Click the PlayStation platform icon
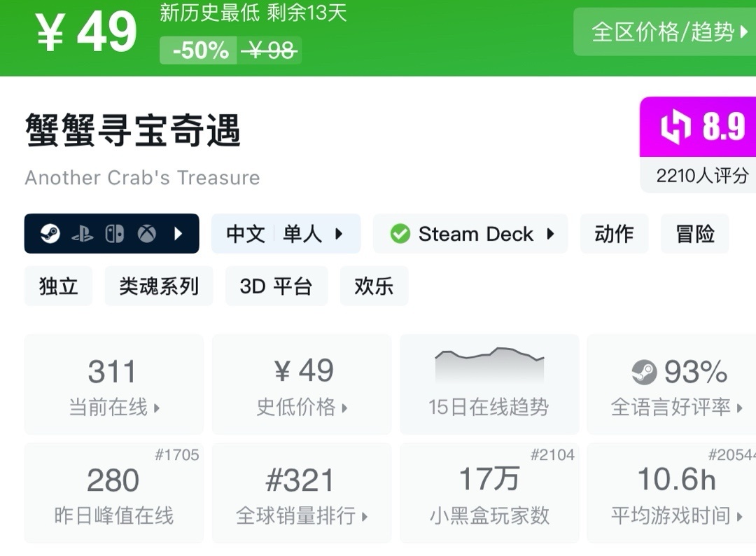The image size is (756, 556). [x=83, y=234]
